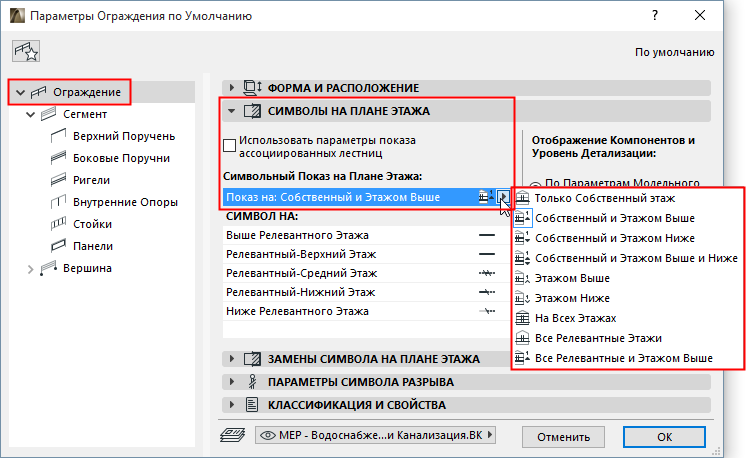Screen dimensions: 746x458
Task: Click the help question mark button
Action: (x=655, y=15)
